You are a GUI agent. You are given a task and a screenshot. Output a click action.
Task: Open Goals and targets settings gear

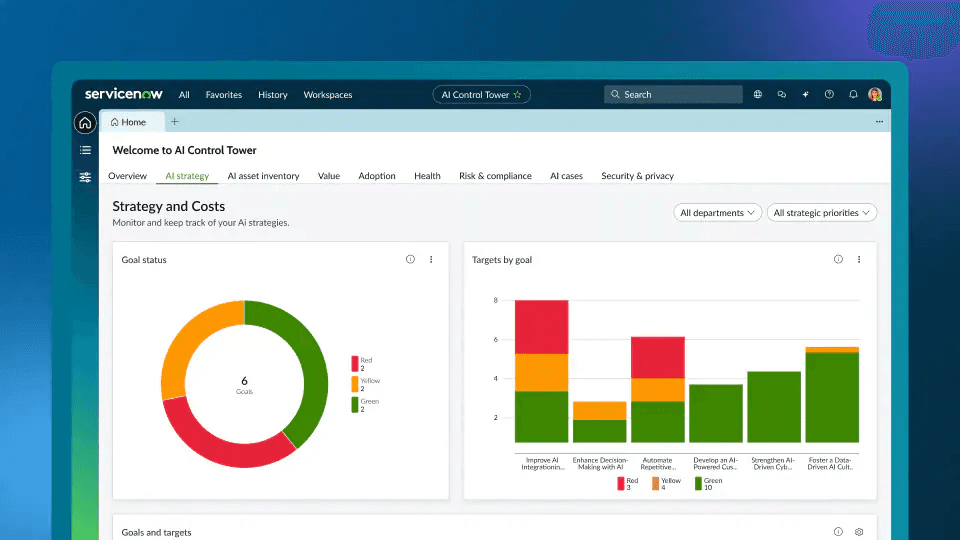[x=859, y=532]
